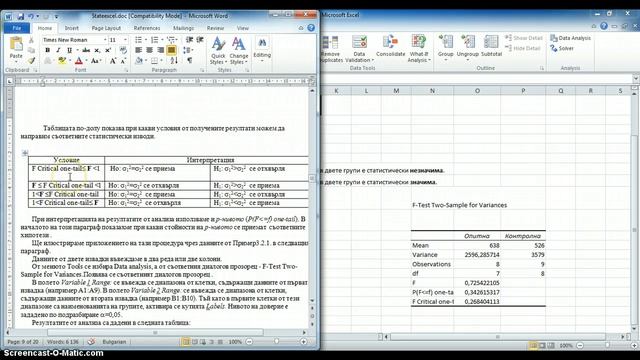Open the Paste button in Word
Image resolution: width=640 pixels, height=360 pixels.
16,49
